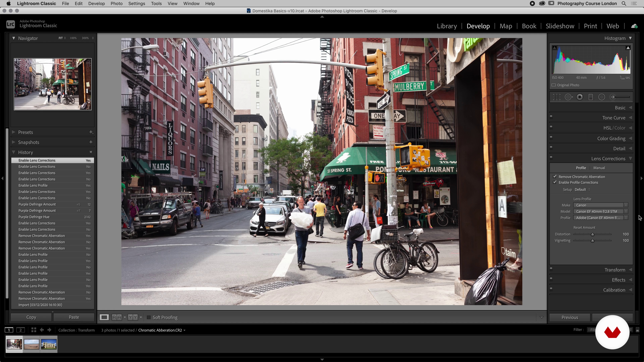Open the Setup Default dropdown

coord(582,189)
